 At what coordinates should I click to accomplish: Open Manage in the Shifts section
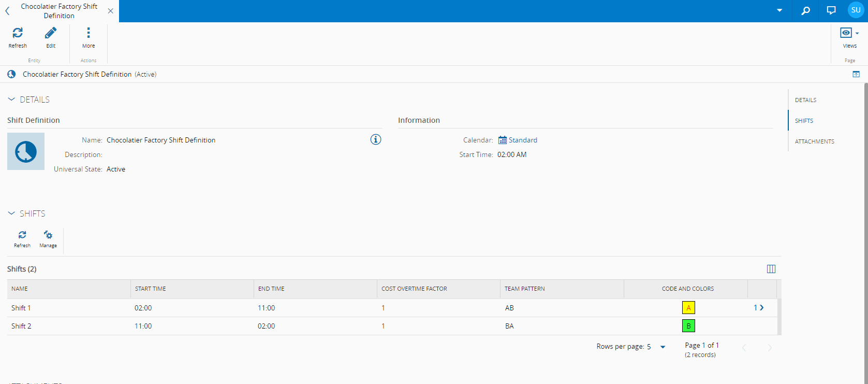click(48, 235)
